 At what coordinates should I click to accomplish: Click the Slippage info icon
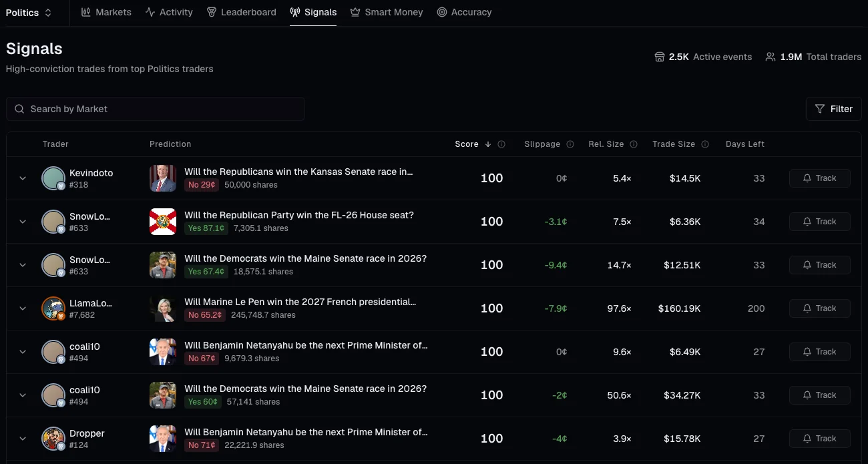(x=570, y=144)
